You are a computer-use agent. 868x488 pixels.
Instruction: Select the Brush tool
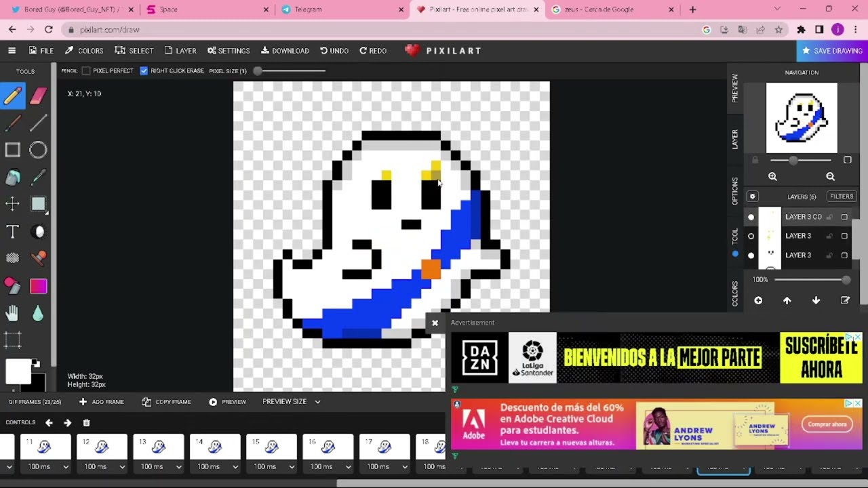click(x=13, y=123)
